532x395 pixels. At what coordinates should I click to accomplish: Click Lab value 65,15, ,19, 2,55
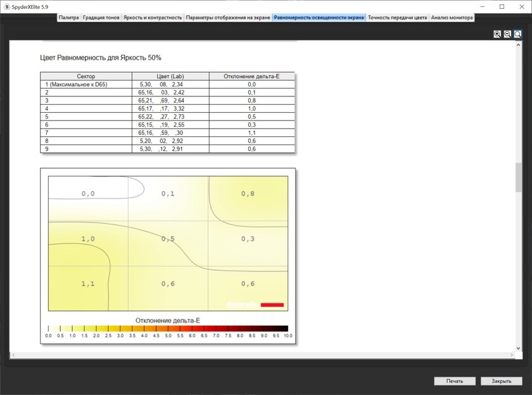161,125
